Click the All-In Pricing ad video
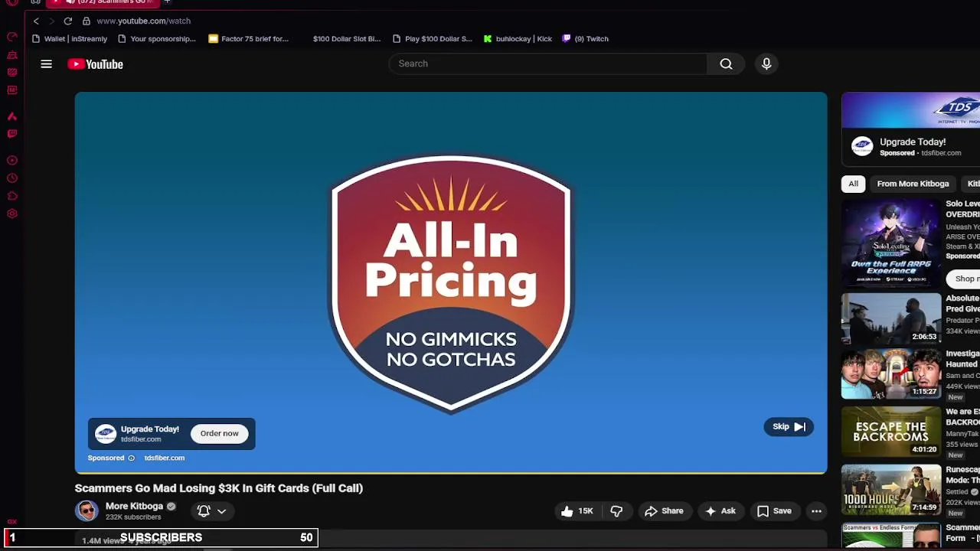 coord(451,283)
